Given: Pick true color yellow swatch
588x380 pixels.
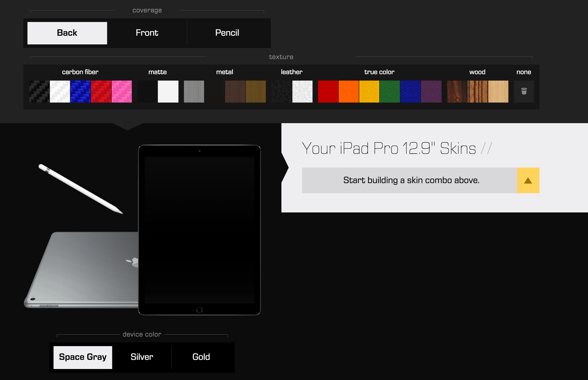Looking at the screenshot, I should (x=369, y=92).
